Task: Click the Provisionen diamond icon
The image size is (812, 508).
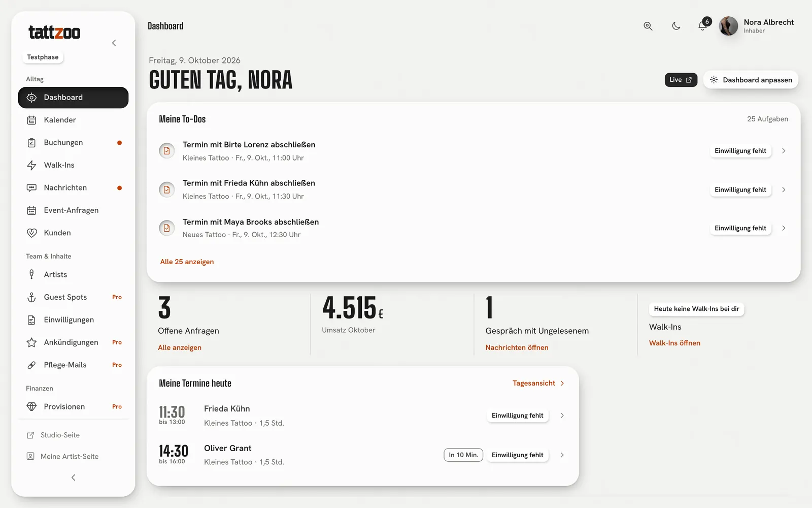Action: pyautogui.click(x=31, y=407)
